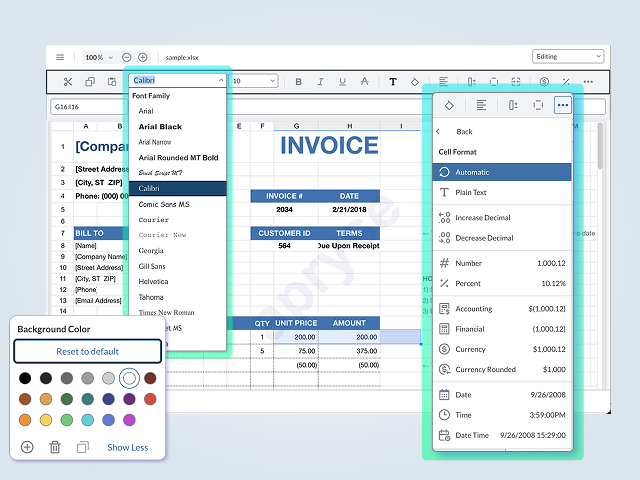Click the vertical scrollbar of the spreadsheet
The image size is (640, 480).
coord(600,146)
